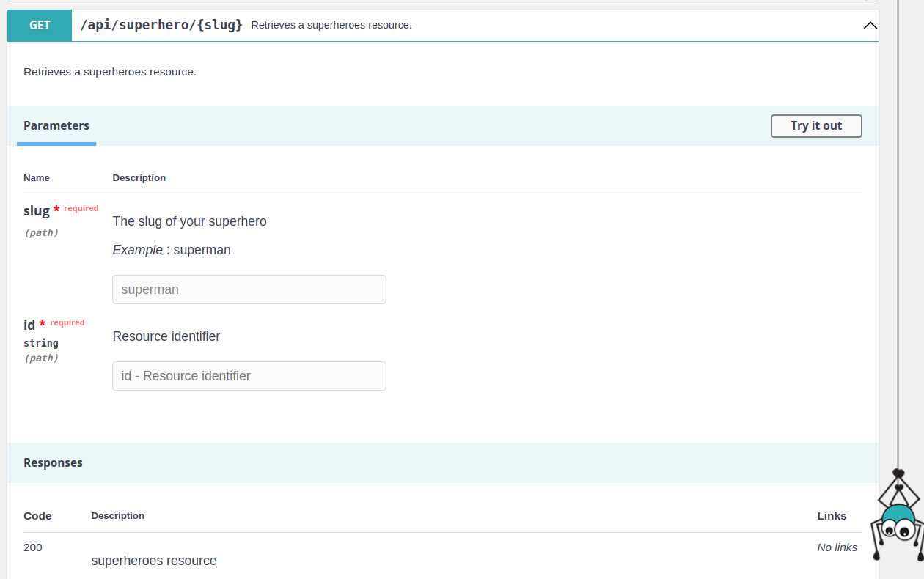Click the Name column header
Image resolution: width=924 pixels, height=579 pixels.
37,178
